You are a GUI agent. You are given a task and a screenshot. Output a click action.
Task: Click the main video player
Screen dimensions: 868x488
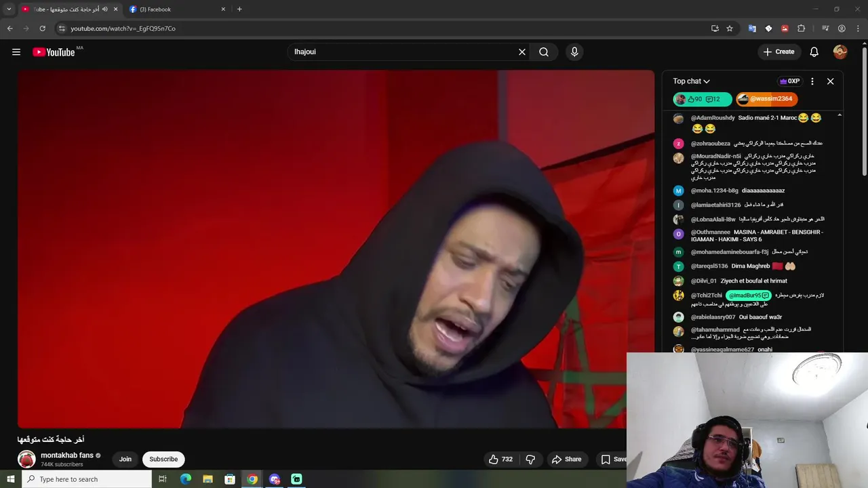pyautogui.click(x=336, y=249)
